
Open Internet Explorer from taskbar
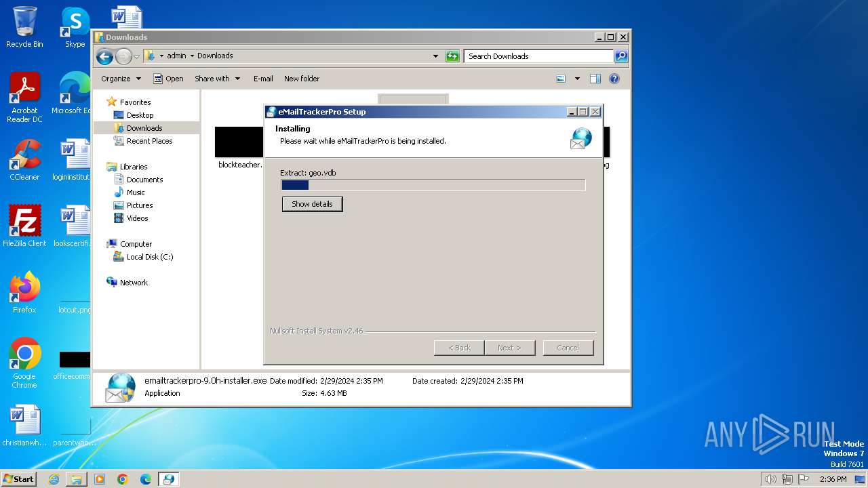[x=54, y=479]
